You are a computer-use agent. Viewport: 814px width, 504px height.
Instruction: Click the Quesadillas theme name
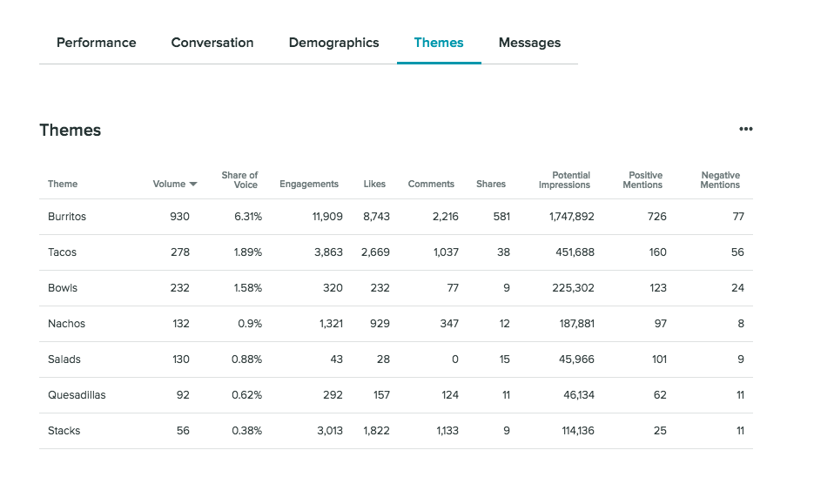pyautogui.click(x=77, y=395)
